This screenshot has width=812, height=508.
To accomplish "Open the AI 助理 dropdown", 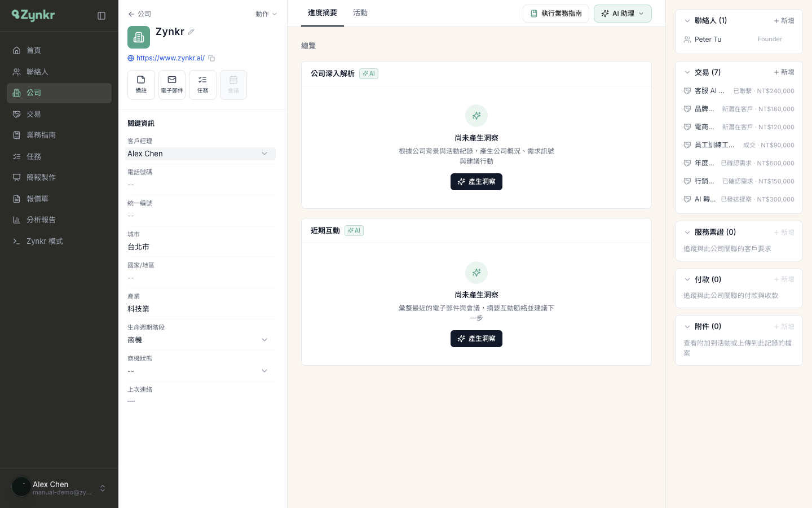I will [x=623, y=14].
